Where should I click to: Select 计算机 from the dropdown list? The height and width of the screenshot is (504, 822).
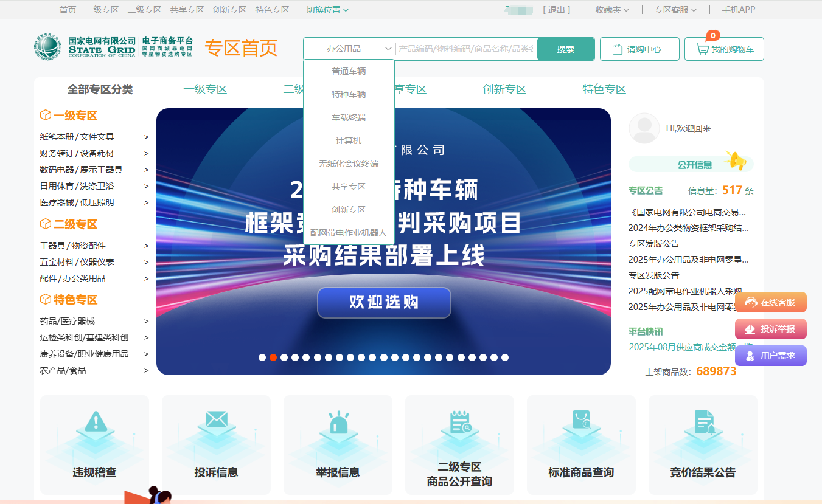[349, 140]
